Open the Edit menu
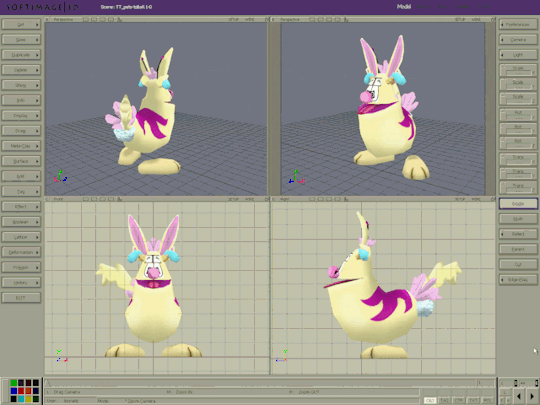This screenshot has width=540, height=405. (x=21, y=176)
